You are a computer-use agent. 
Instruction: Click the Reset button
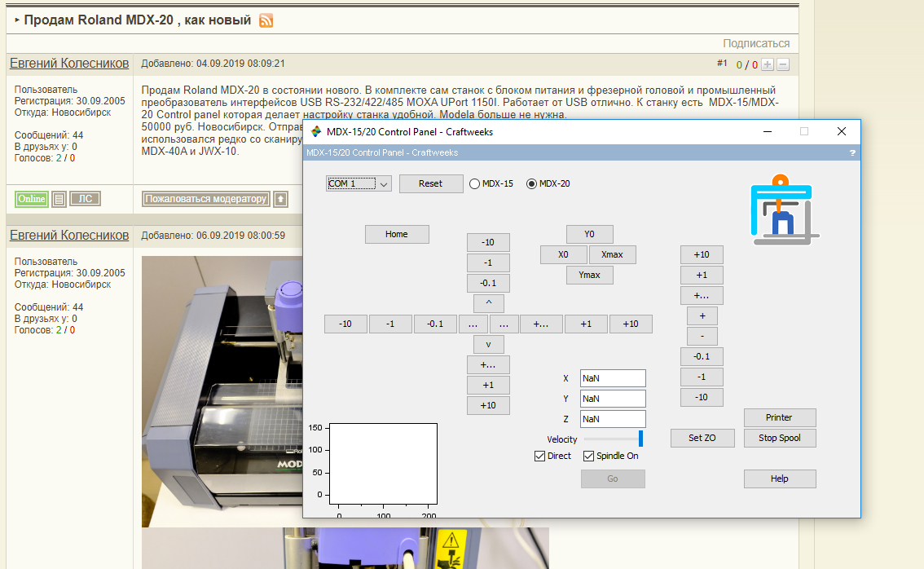(431, 184)
